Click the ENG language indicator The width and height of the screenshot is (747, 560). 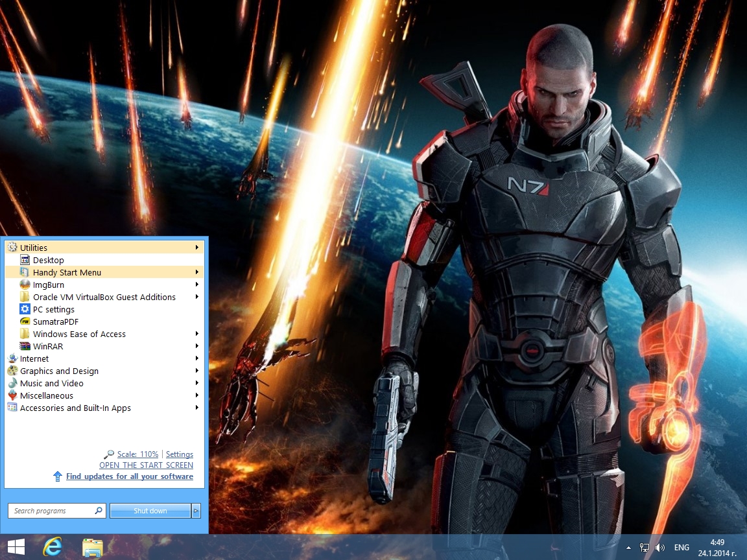point(682,548)
